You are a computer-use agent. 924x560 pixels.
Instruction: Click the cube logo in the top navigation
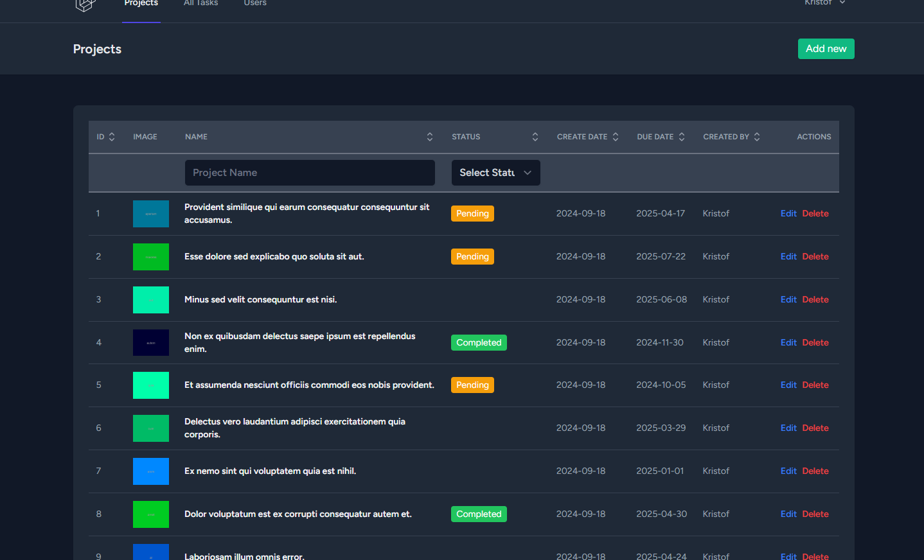[85, 5]
